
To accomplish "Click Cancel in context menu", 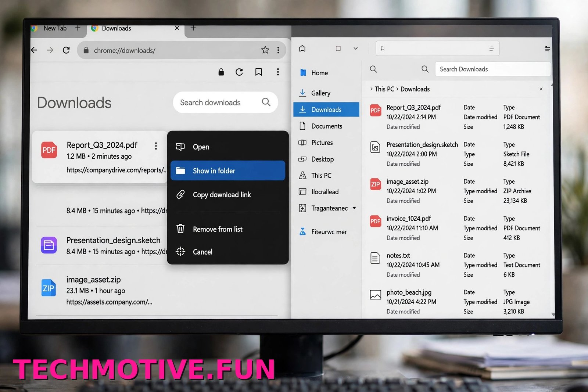I will 228,252.
